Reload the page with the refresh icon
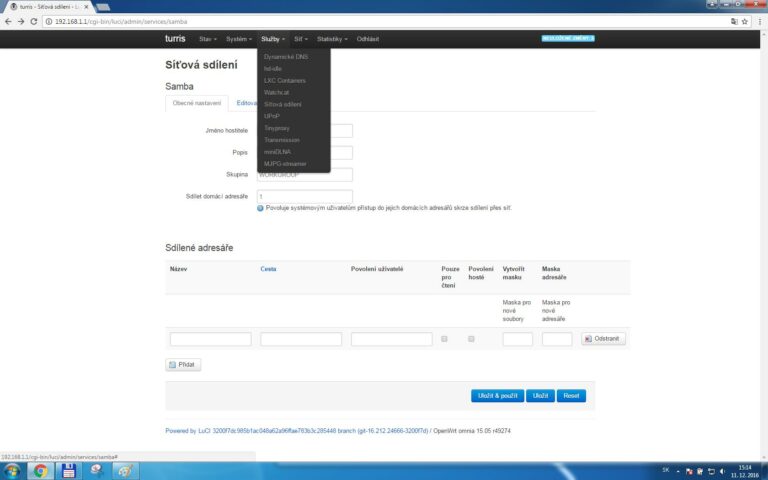 (34, 22)
